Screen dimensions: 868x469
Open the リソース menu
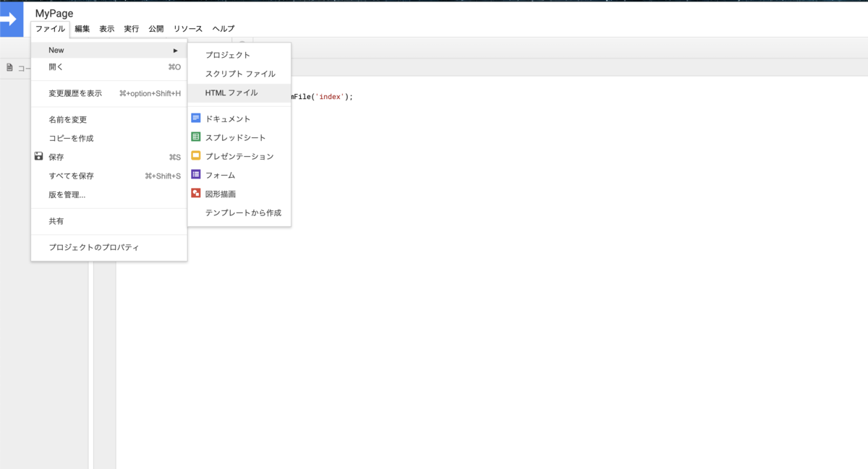188,29
